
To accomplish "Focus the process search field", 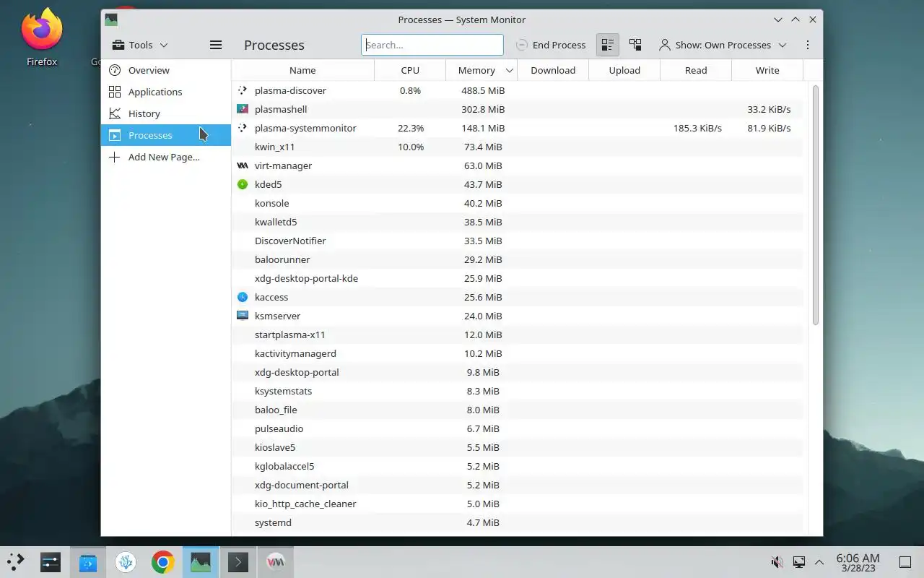I will tap(432, 45).
